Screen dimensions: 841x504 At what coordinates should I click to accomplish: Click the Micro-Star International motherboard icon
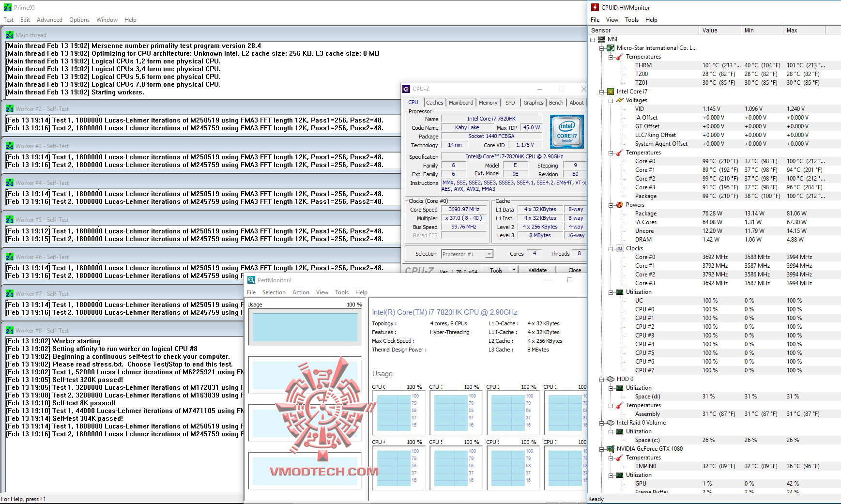point(611,48)
